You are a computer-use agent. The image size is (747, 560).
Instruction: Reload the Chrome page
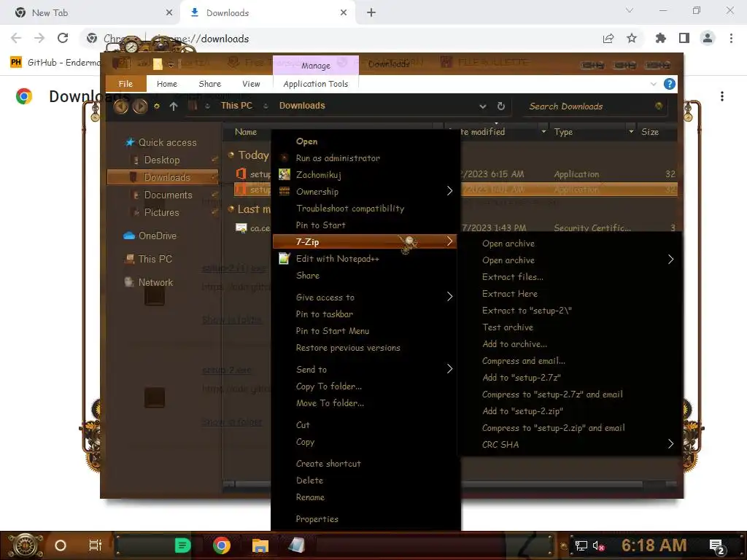63,38
